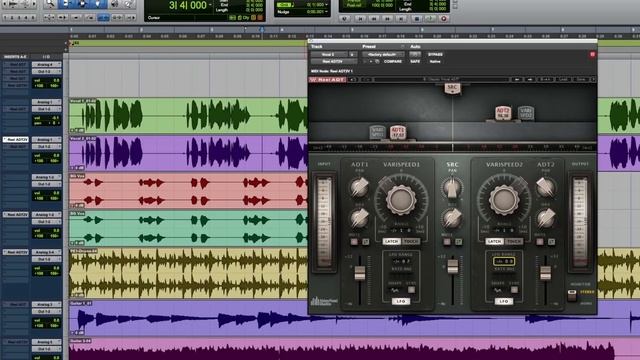
Task: Click the Waves undo arrow
Action: [353, 80]
